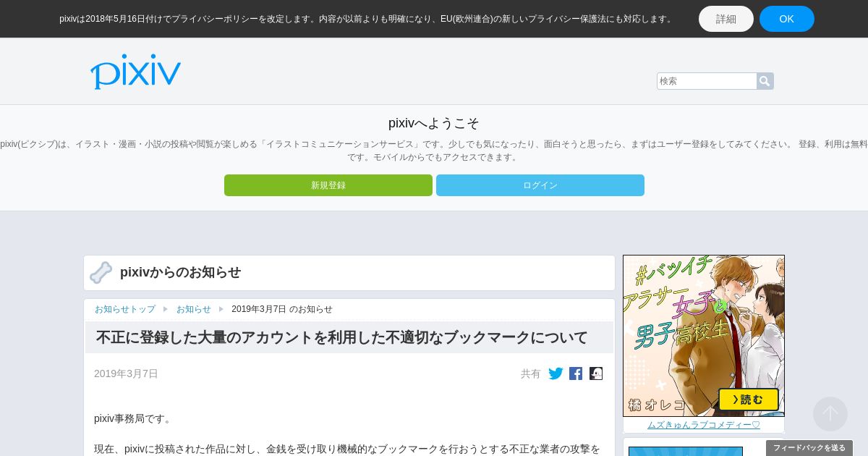Image resolution: width=868 pixels, height=456 pixels.
Task: Share the announcement on Facebook
Action: [576, 373]
